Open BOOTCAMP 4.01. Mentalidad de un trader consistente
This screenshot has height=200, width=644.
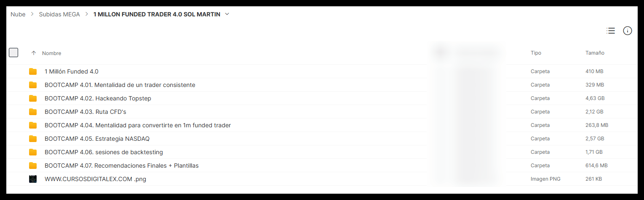(120, 85)
